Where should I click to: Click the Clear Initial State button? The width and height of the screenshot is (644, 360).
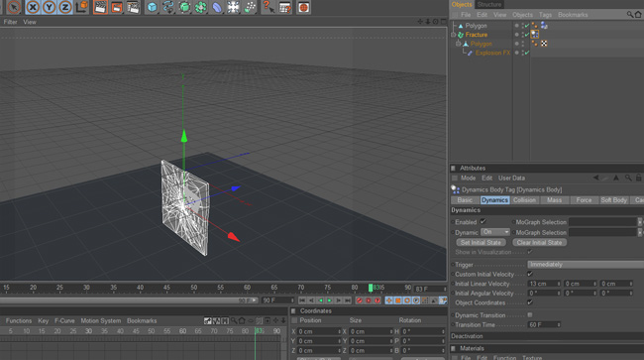tap(539, 242)
